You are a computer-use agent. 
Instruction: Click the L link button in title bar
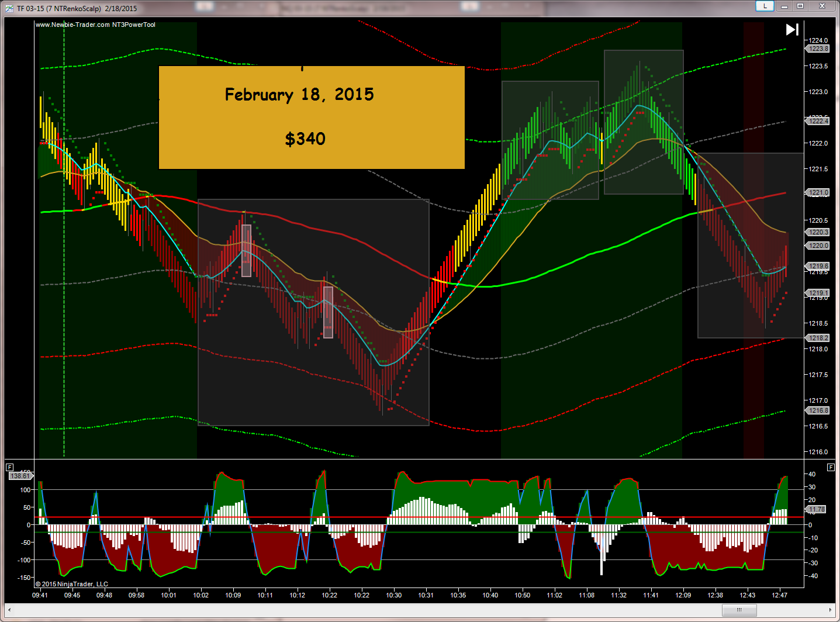coord(765,6)
